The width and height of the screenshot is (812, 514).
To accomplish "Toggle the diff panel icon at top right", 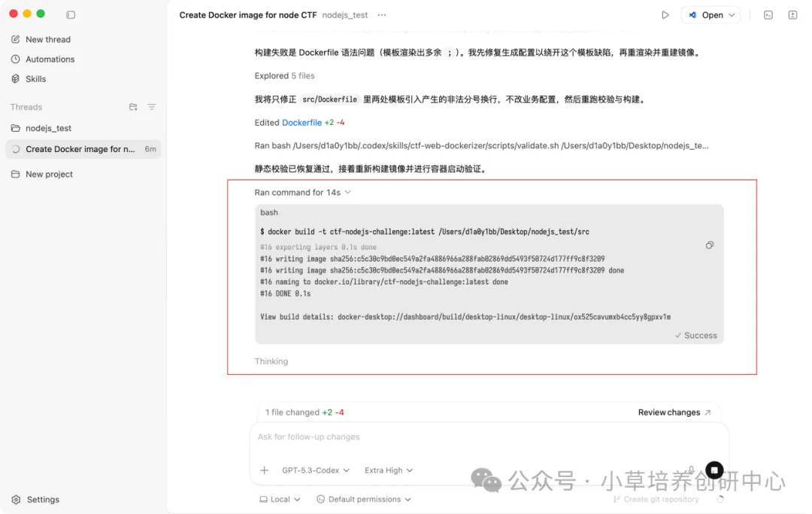I will coord(793,15).
